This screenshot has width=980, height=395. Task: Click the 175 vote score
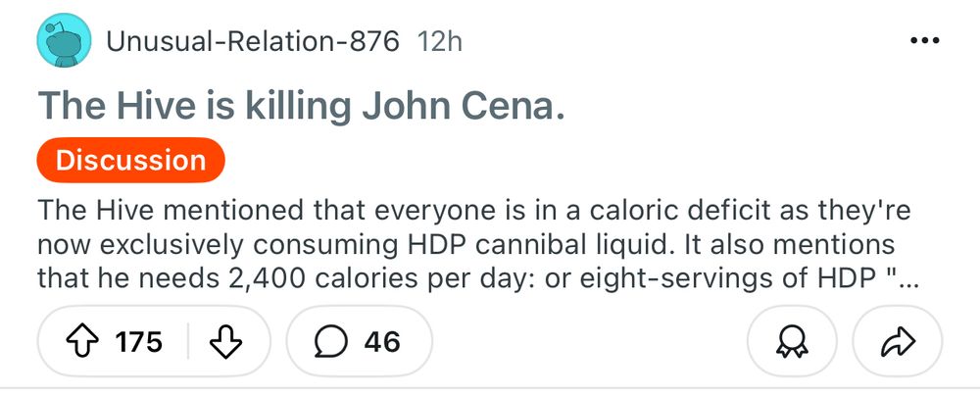pyautogui.click(x=138, y=341)
